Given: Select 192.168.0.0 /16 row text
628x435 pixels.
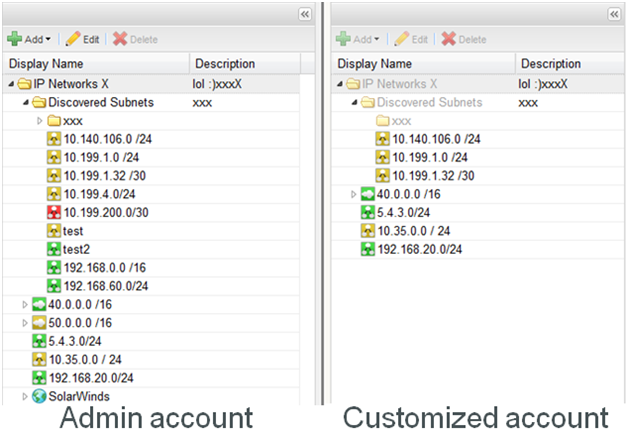Looking at the screenshot, I should pyautogui.click(x=105, y=268).
